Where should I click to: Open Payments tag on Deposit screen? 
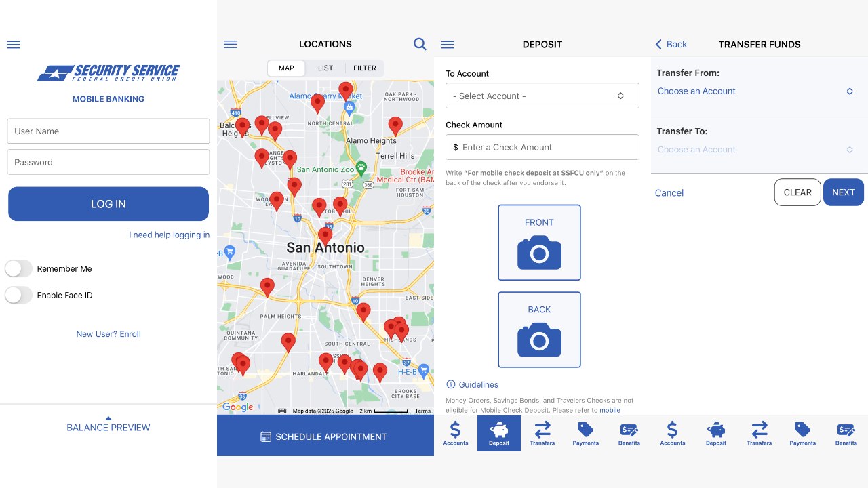tap(586, 433)
